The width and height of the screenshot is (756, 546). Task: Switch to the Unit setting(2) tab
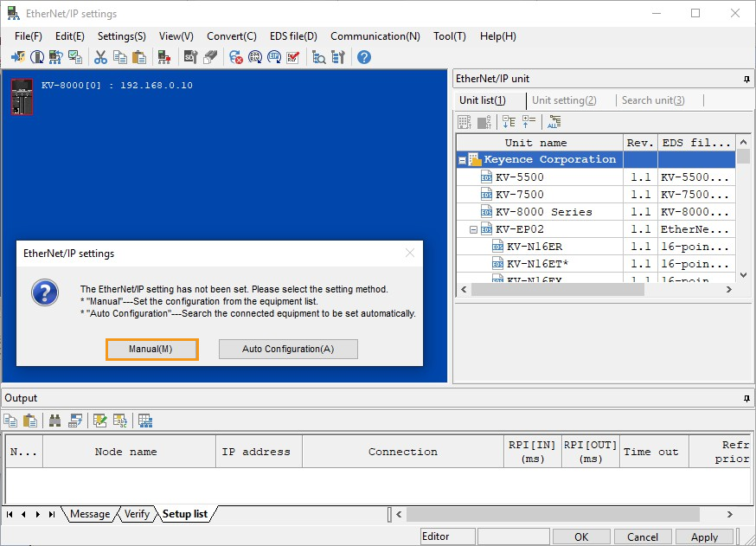[564, 100]
